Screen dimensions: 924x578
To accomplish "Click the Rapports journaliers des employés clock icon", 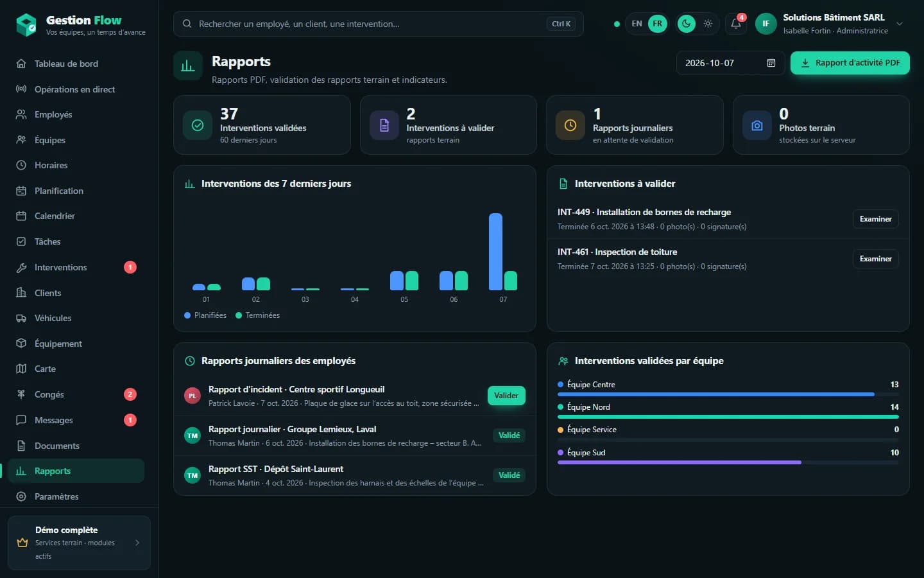I will pos(190,361).
